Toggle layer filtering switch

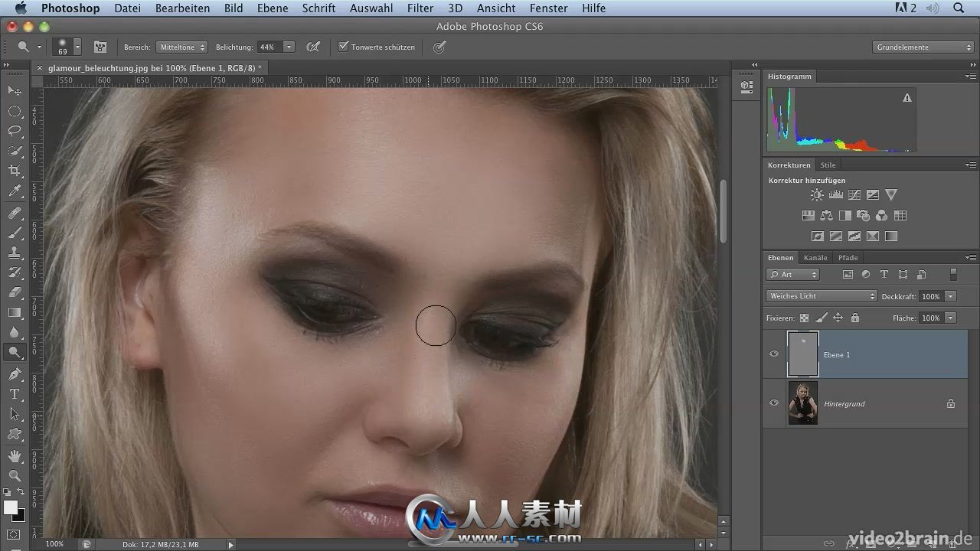pos(953,274)
